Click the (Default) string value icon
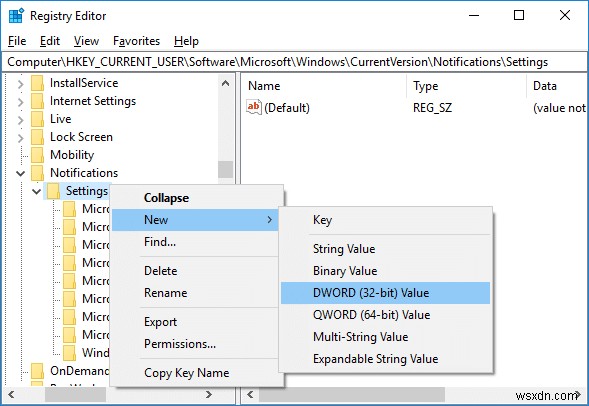The height and width of the screenshot is (406, 589). point(254,107)
